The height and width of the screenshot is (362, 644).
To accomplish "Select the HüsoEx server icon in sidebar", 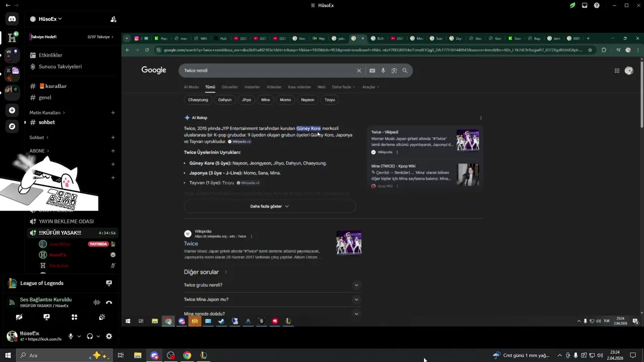I will [12, 38].
